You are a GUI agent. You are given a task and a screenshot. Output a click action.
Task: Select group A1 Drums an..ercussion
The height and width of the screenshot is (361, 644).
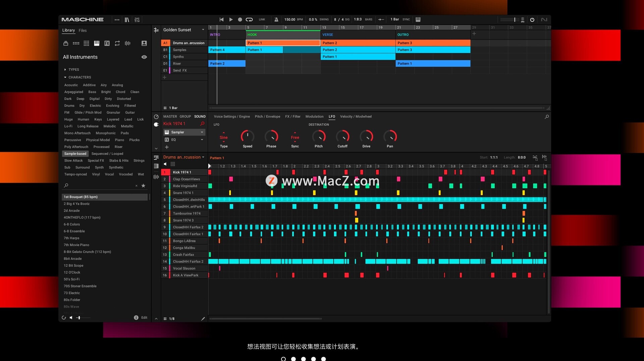[x=184, y=43]
